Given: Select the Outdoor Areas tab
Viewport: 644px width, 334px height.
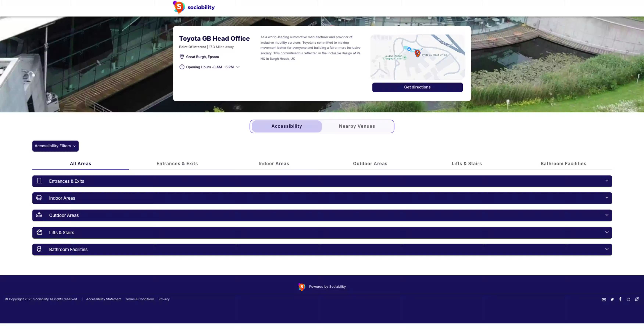Looking at the screenshot, I should [x=370, y=164].
